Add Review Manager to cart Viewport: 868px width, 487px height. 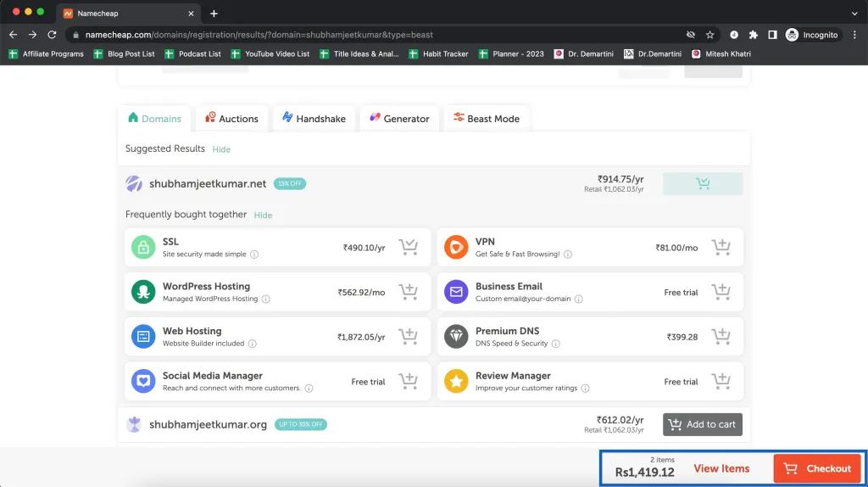click(x=721, y=381)
